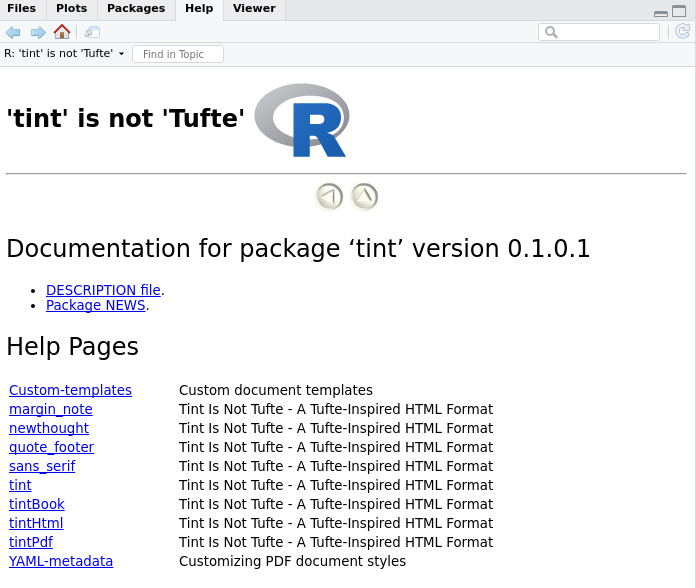Refresh the help topic

pyautogui.click(x=682, y=32)
